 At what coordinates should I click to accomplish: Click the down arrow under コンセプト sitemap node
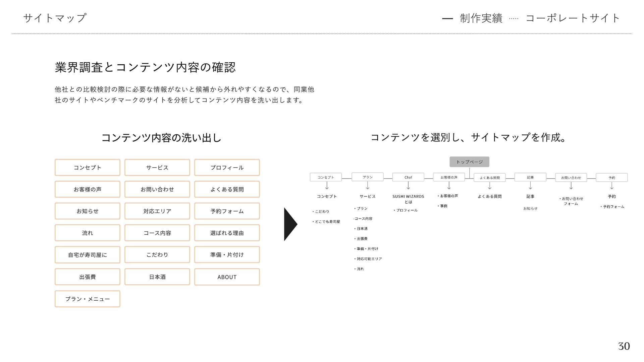(x=327, y=185)
